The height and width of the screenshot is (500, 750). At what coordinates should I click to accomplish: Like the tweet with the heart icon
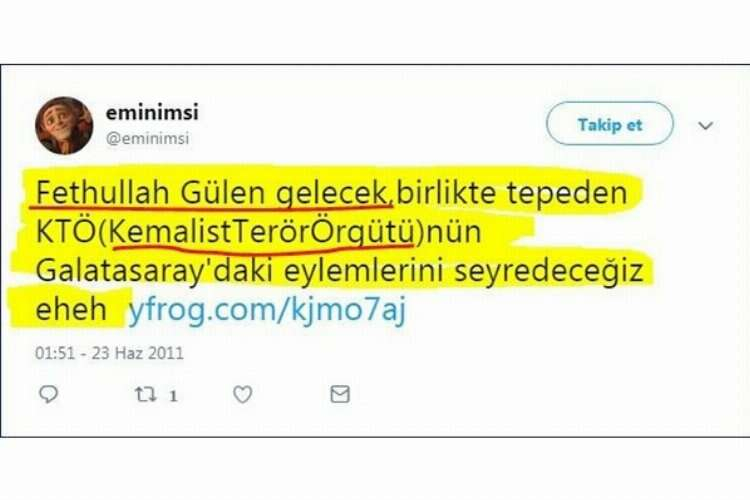pos(243,394)
